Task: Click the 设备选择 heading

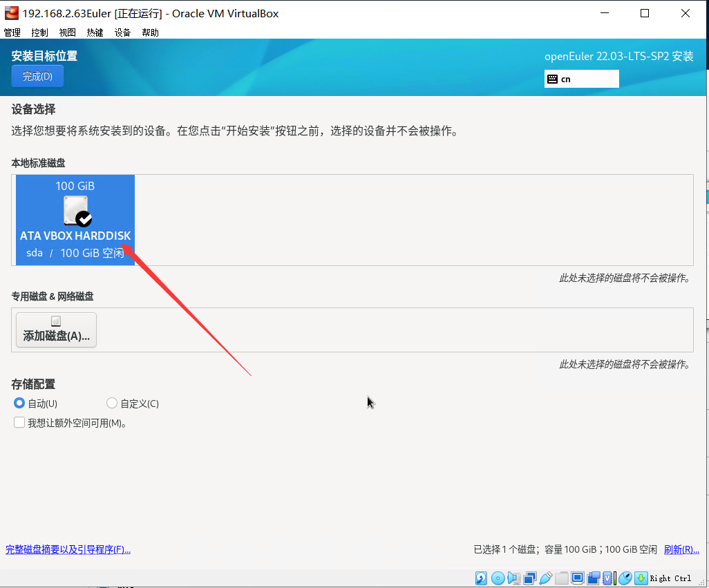Action: coord(33,109)
